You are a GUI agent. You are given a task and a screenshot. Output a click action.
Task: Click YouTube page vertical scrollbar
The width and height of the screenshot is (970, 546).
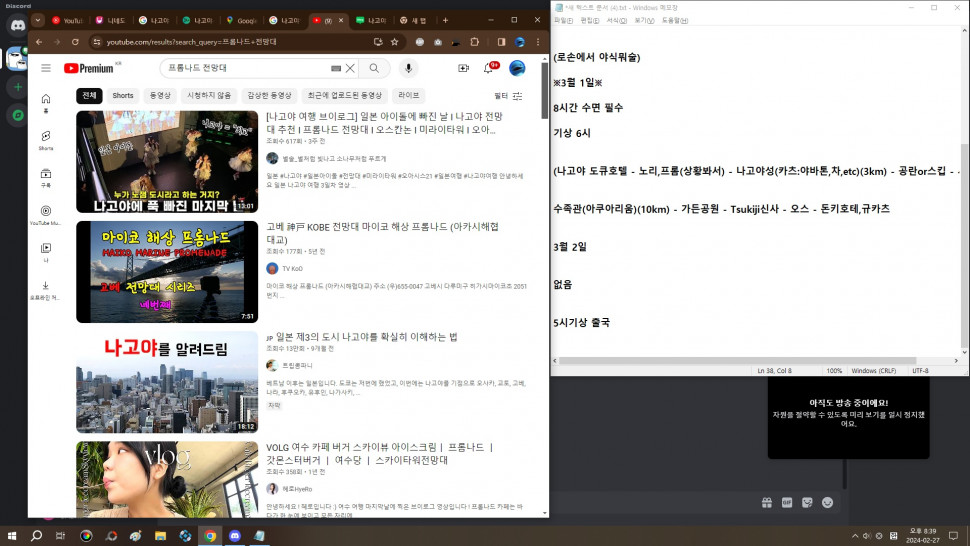pyautogui.click(x=544, y=91)
